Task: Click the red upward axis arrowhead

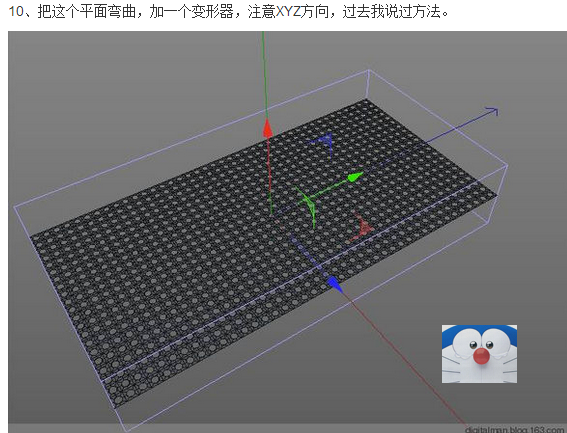Action: 268,129
